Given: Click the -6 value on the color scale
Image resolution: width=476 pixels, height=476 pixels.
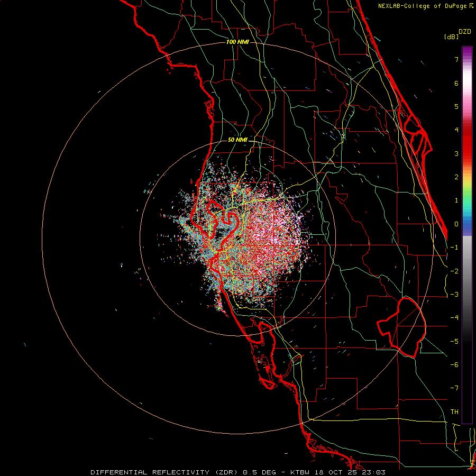Looking at the screenshot, I should (x=454, y=365).
